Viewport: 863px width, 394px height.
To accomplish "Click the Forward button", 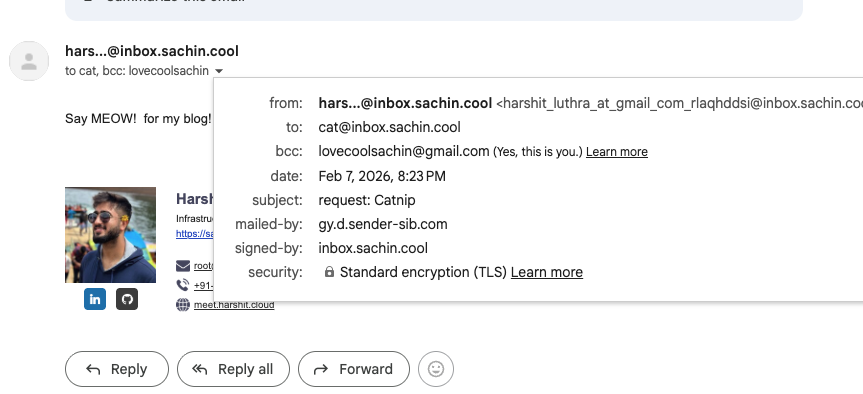I will 354,369.
